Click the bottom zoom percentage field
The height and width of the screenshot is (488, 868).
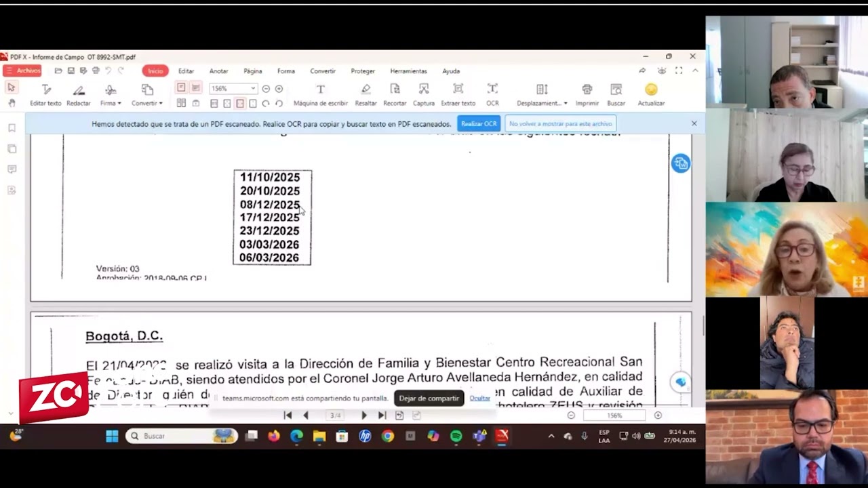(x=614, y=415)
